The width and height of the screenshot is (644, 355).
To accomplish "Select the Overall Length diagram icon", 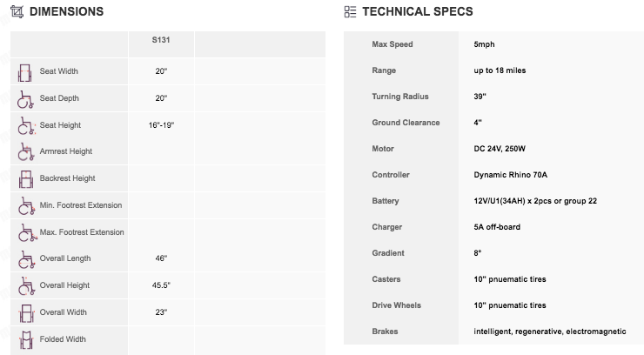I will point(27,259).
